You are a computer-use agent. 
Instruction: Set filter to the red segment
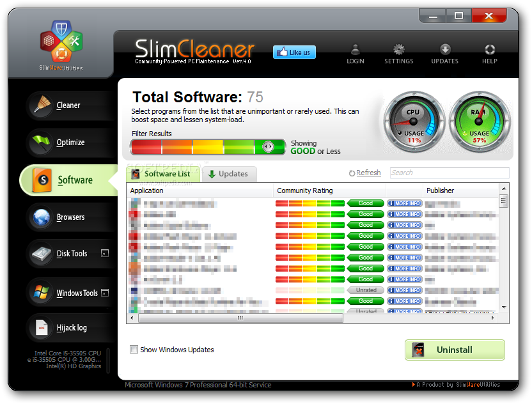click(x=146, y=147)
